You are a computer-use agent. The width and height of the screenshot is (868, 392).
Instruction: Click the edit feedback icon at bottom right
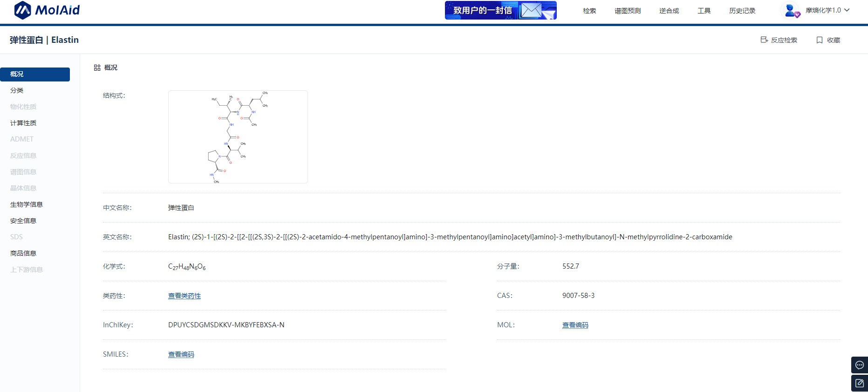pos(860,383)
